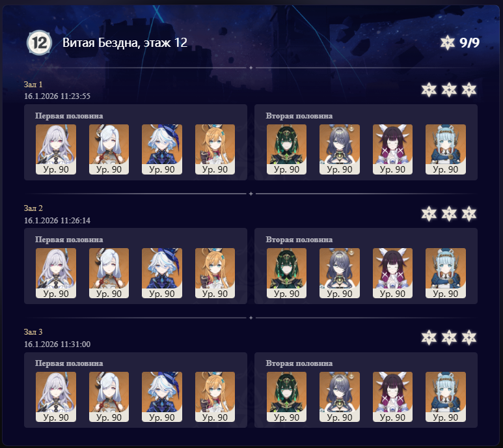
Task: Click the Зал 3 label
Action: point(33,332)
